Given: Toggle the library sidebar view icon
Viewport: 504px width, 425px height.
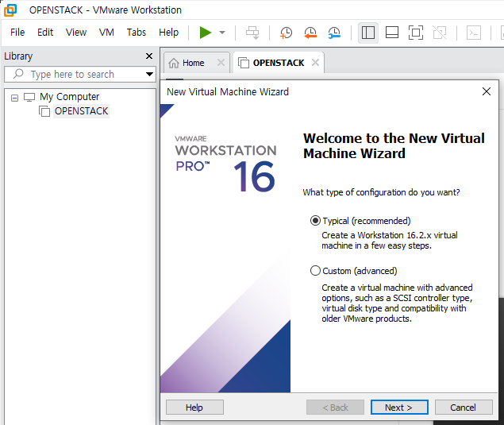Looking at the screenshot, I should tap(368, 33).
